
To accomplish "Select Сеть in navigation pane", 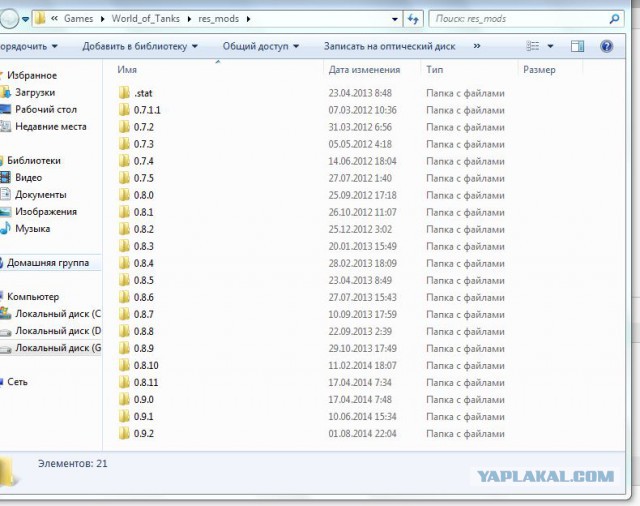I will point(17,382).
